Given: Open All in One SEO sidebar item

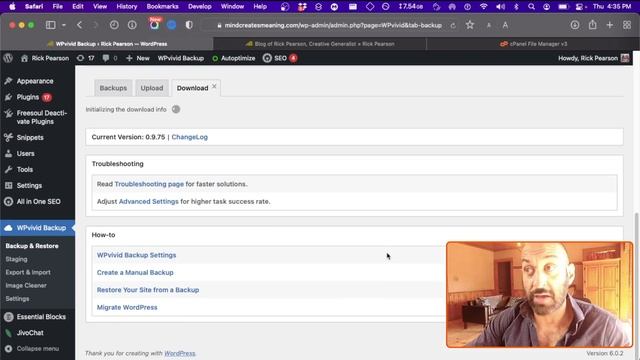Looking at the screenshot, I should [38, 201].
